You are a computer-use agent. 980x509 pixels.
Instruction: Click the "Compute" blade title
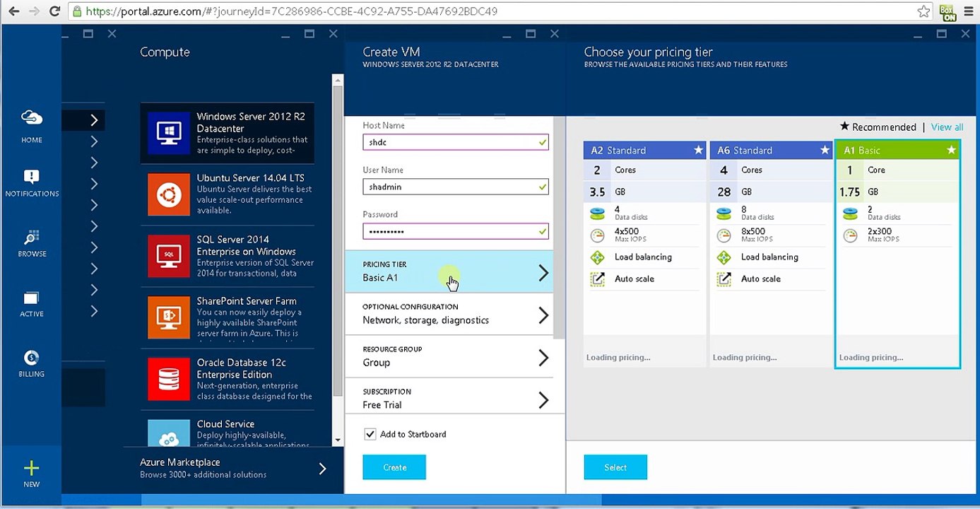pos(165,52)
